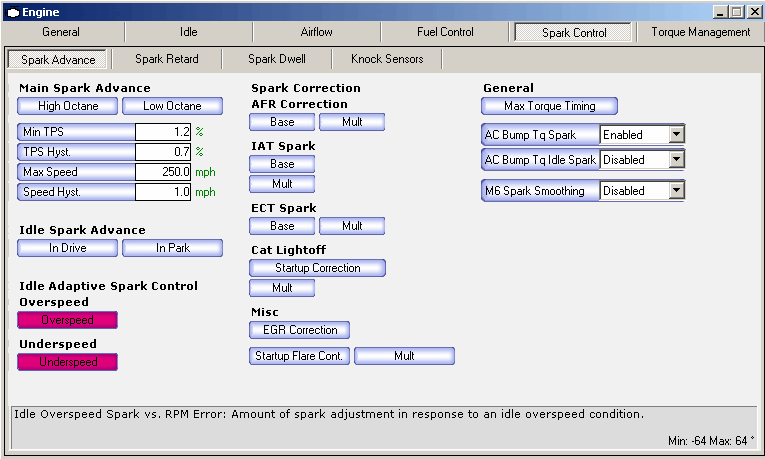This screenshot has width=765, height=459.
Task: Click the Main Spark Advance heading
Action: click(x=85, y=88)
